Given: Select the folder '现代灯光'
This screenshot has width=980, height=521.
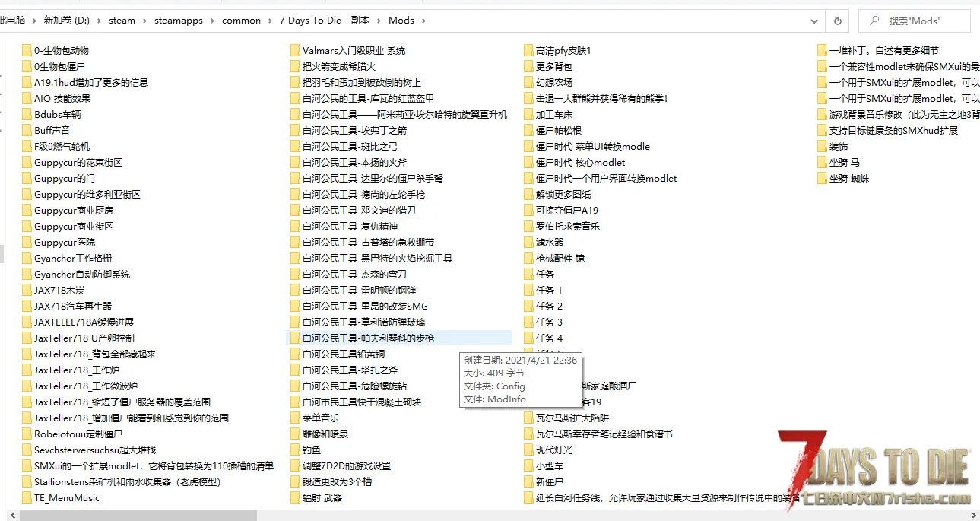Looking at the screenshot, I should 548,450.
